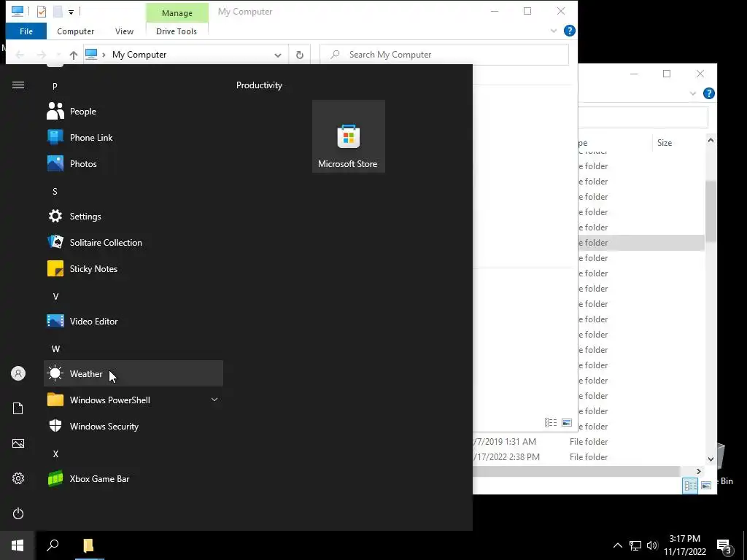Open the Weather app
Image resolution: width=747 pixels, height=560 pixels.
pyautogui.click(x=133, y=374)
